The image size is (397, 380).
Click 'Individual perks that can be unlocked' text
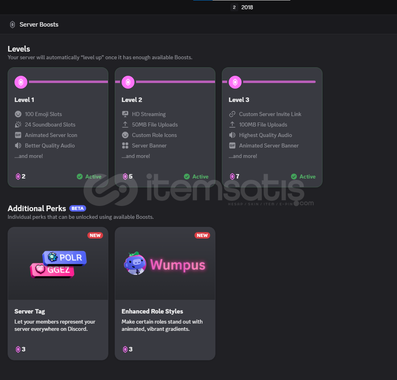81,217
